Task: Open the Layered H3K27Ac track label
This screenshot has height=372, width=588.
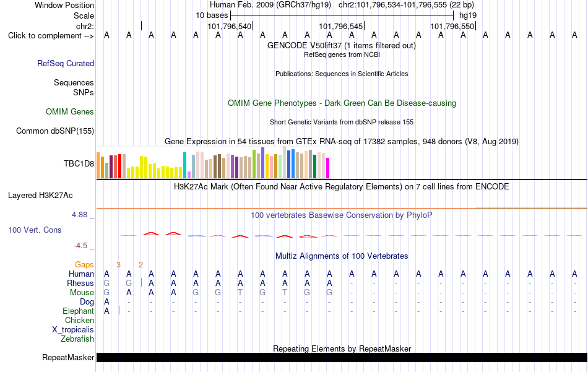Action: point(40,196)
